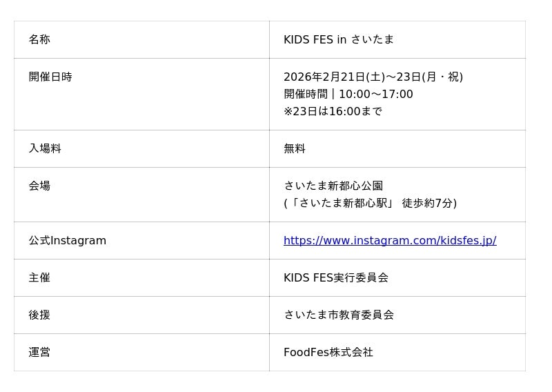
Task: Select the 開催時間 10:00〜17:00 line
Action: [x=348, y=95]
